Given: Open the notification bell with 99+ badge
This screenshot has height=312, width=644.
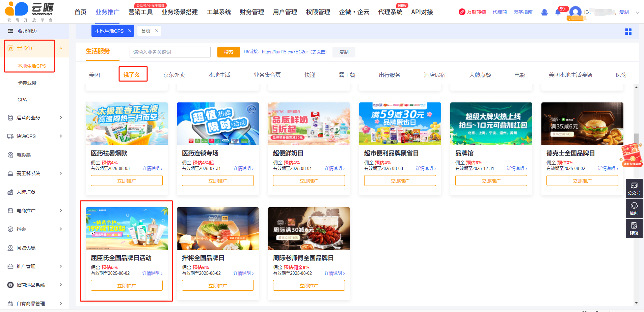Looking at the screenshot, I should (x=558, y=12).
